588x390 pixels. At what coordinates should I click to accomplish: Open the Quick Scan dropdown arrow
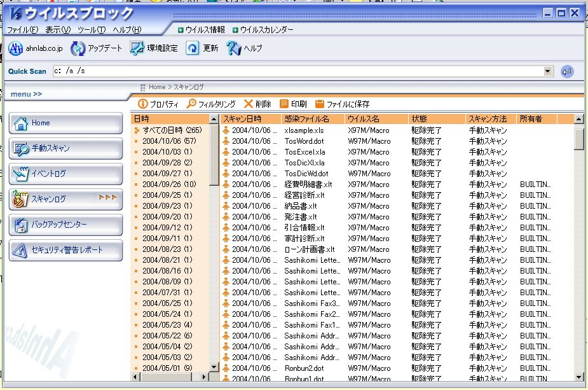coord(548,71)
